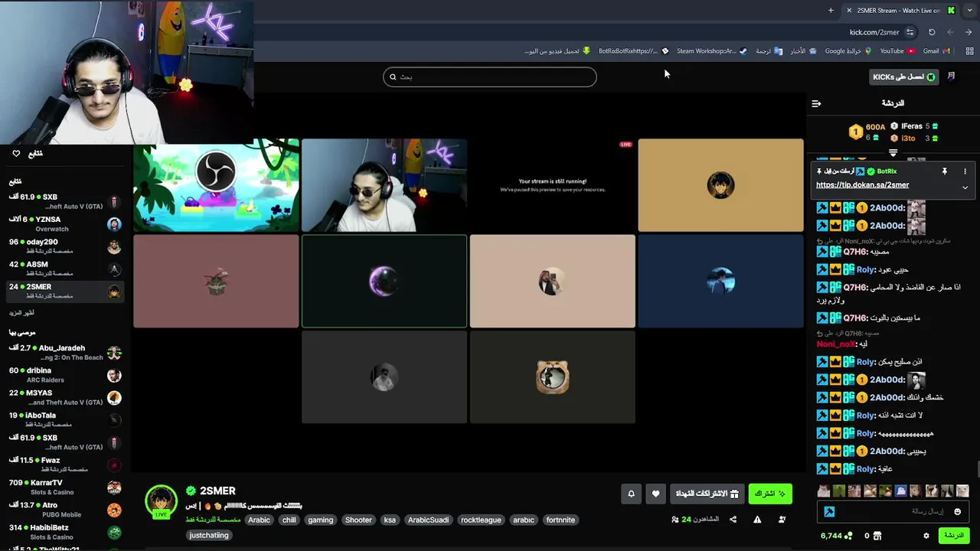The height and width of the screenshot is (551, 980).
Task: Open the user question icon beside report
Action: pyautogui.click(x=782, y=520)
